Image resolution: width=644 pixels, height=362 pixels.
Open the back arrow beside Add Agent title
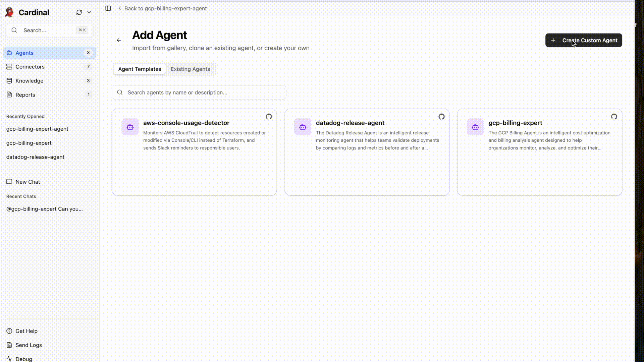pyautogui.click(x=119, y=40)
